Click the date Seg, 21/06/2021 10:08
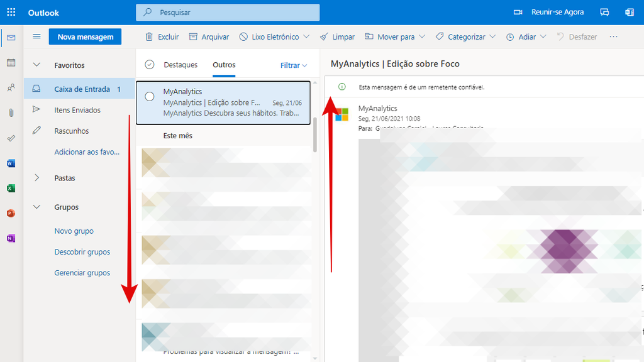 point(389,119)
